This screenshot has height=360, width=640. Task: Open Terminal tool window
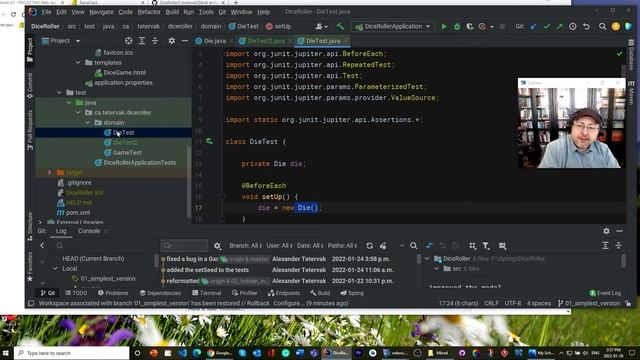(207, 293)
